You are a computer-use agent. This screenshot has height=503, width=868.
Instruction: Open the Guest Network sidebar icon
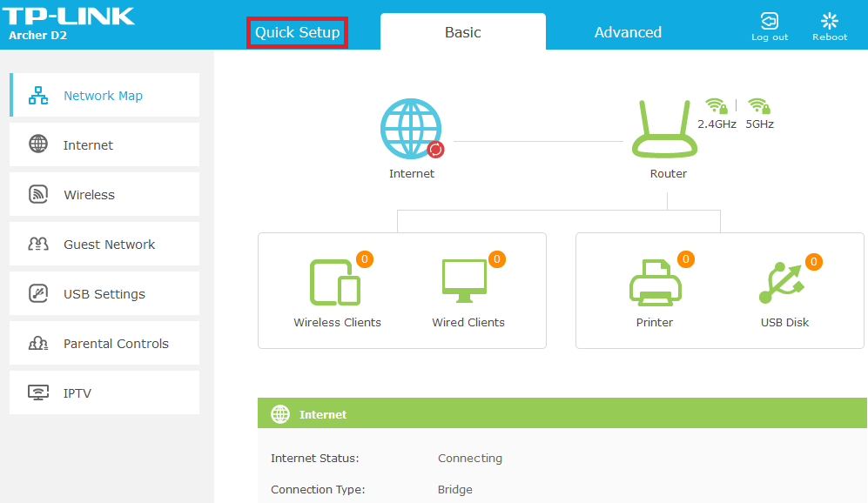click(38, 244)
